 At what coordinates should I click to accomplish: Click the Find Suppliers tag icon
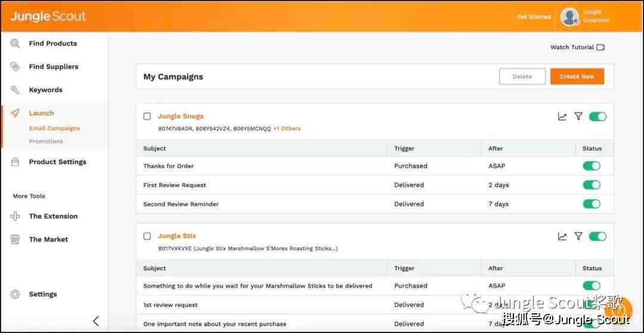15,67
